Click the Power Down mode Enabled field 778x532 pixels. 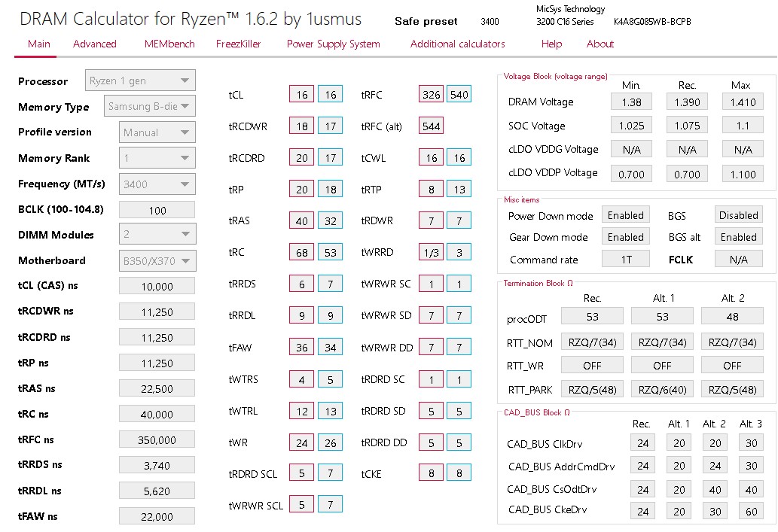(626, 215)
